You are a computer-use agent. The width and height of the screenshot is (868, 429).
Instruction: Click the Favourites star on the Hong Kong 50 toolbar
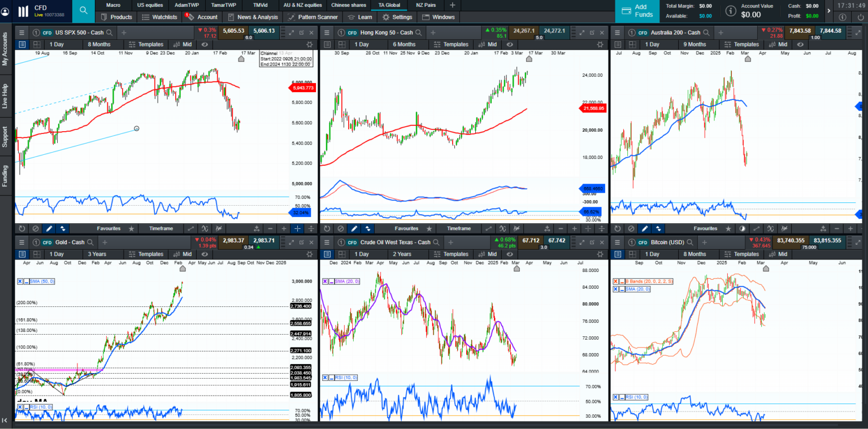click(x=429, y=228)
